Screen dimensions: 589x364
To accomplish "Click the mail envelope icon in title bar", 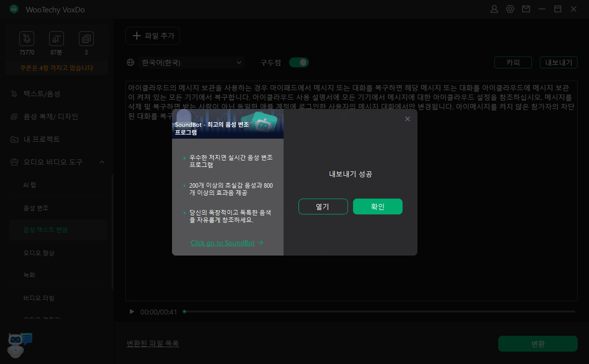I will tap(526, 8).
